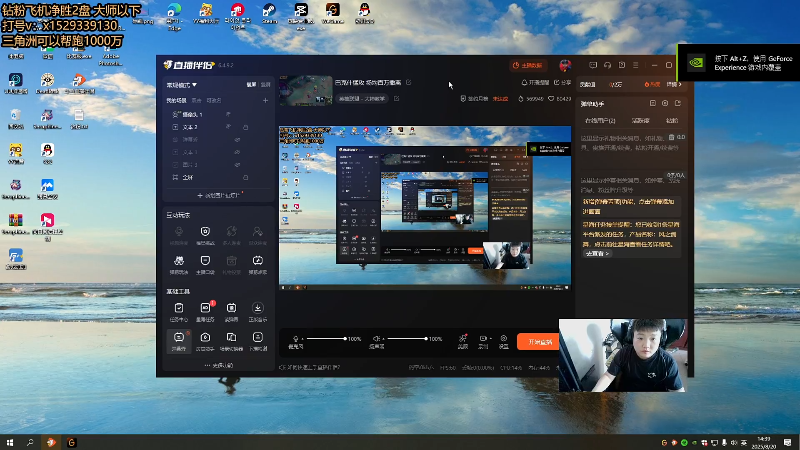Open the 基础工具 tool with the red badge
The image size is (800, 450).
pos(205,311)
